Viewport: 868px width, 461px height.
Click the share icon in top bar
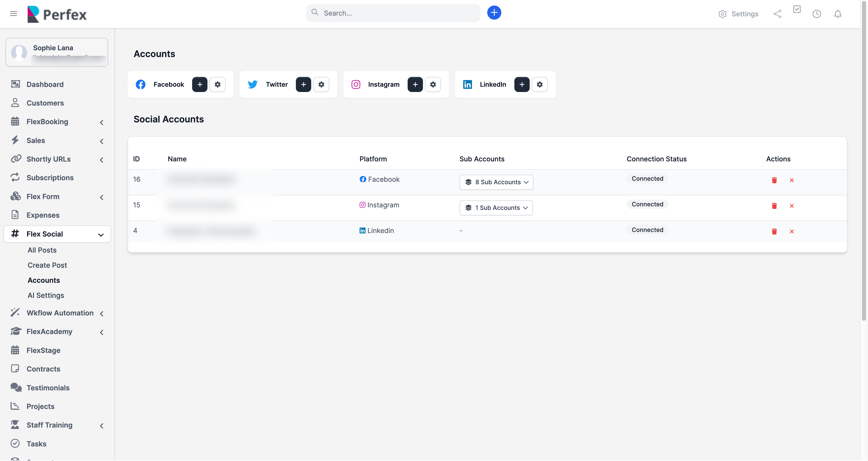(x=777, y=14)
